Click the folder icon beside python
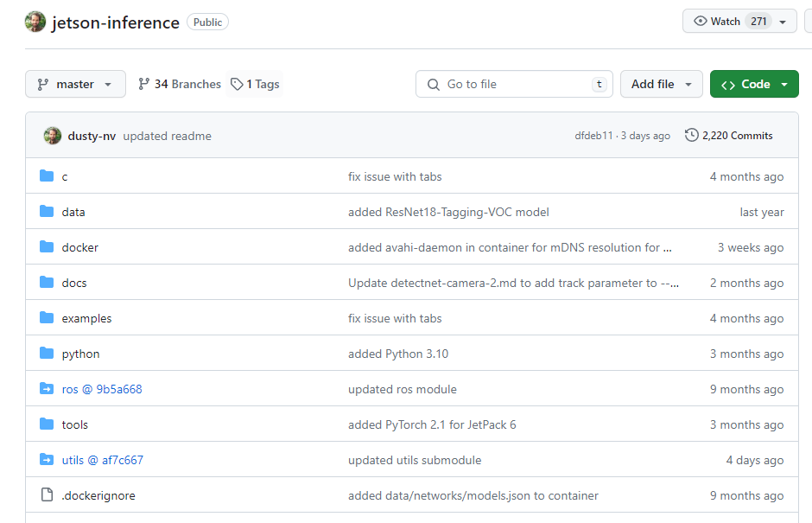The width and height of the screenshot is (812, 523). click(x=47, y=354)
